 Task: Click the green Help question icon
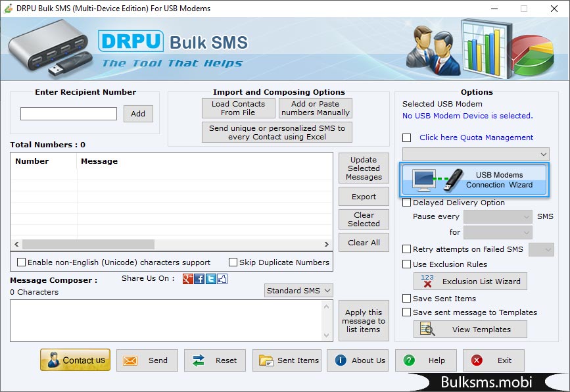coord(409,360)
